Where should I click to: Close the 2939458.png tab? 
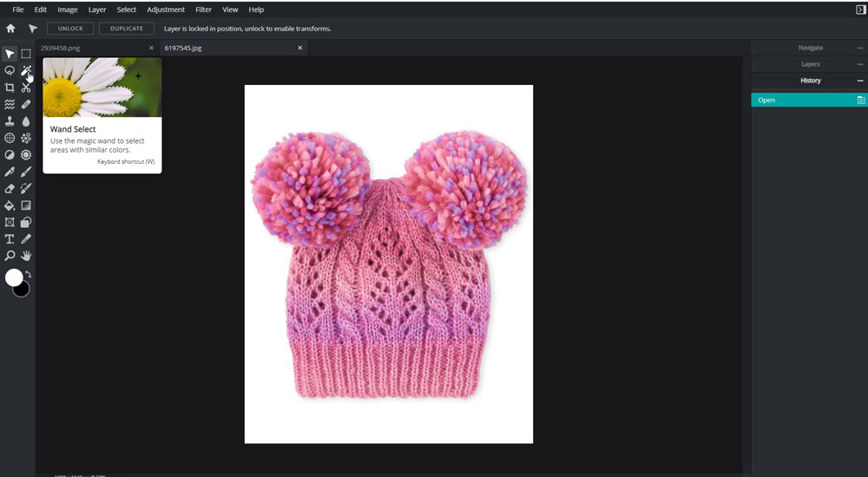(151, 49)
